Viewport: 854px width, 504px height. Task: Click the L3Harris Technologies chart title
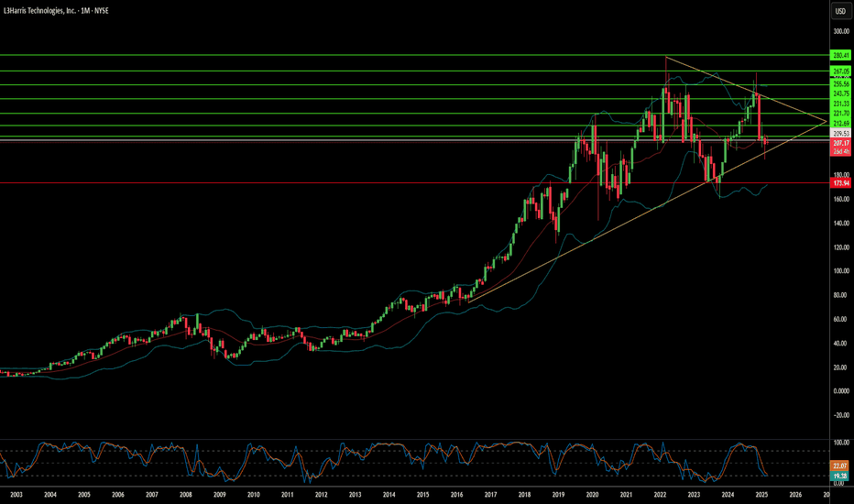[x=56, y=10]
